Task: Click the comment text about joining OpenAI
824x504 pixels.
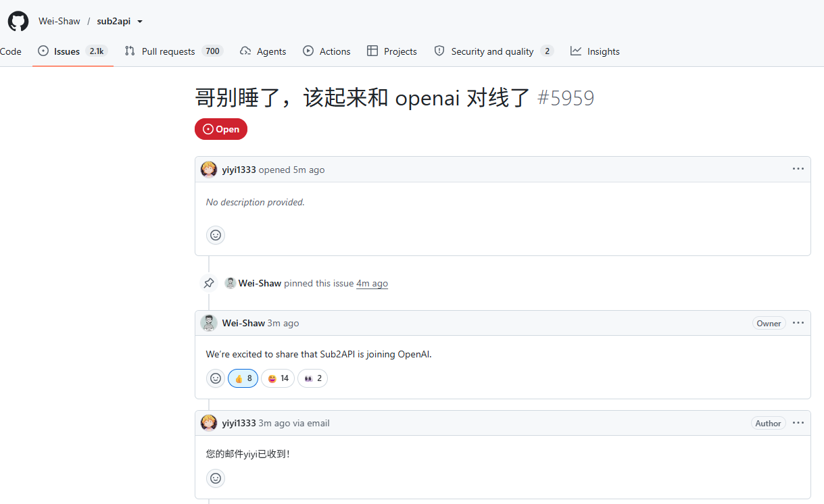Action: pos(318,354)
